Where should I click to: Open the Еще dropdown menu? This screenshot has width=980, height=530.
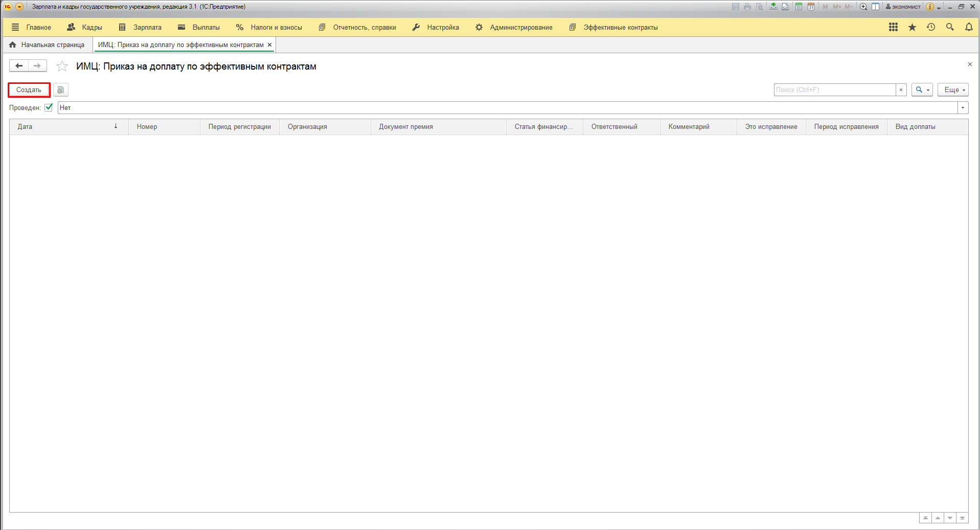pyautogui.click(x=953, y=90)
